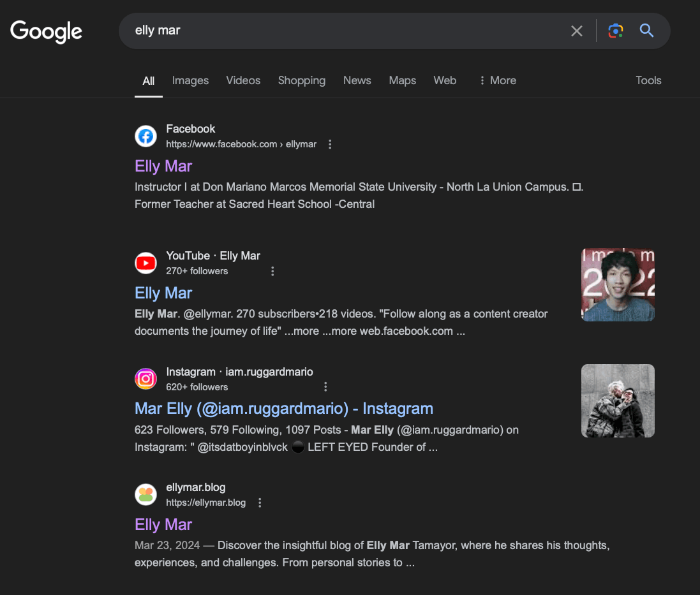700x595 pixels.
Task: Click the 'Former Teacher at Sacred Heart School' text
Action: [233, 204]
